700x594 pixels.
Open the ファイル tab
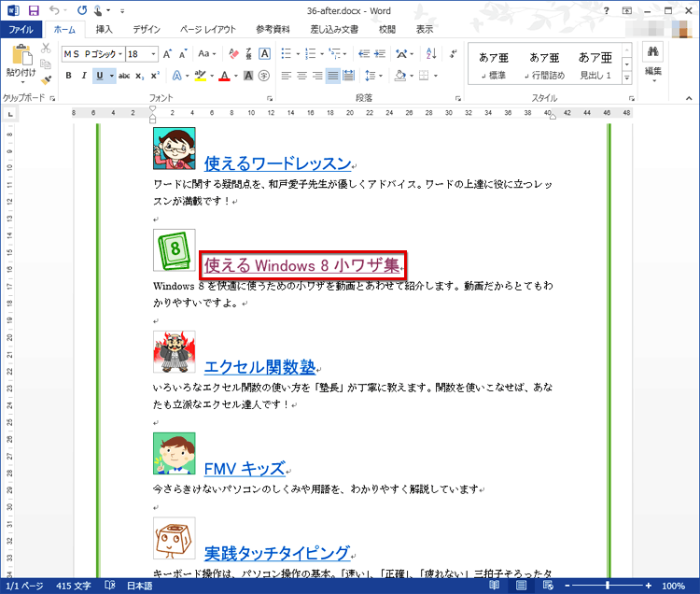(21, 30)
